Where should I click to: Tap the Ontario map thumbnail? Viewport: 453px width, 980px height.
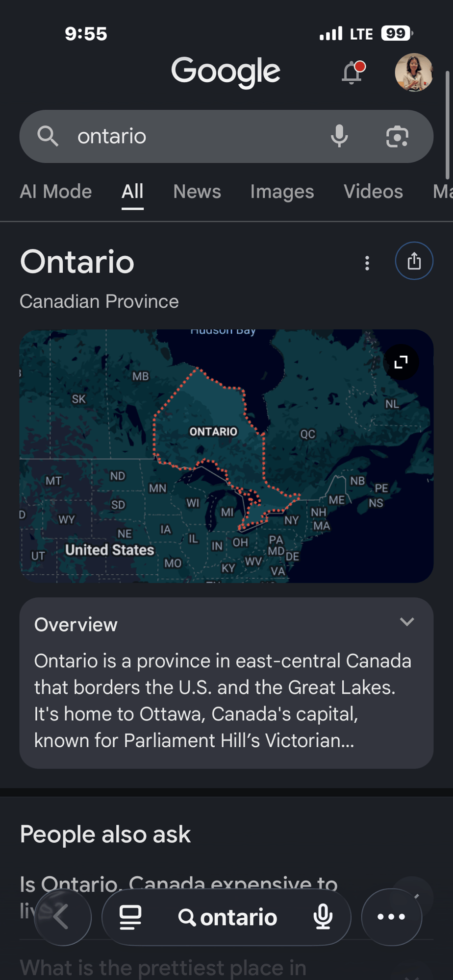[x=226, y=456]
